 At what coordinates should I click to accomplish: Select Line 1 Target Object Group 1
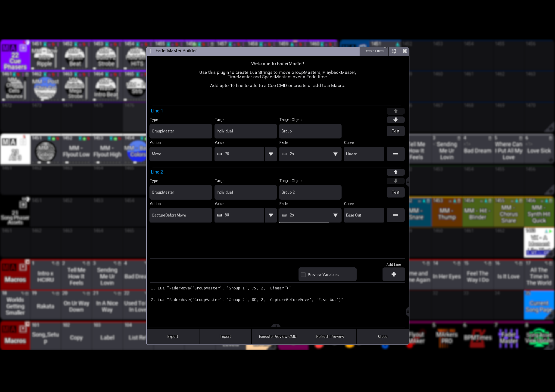tap(310, 131)
